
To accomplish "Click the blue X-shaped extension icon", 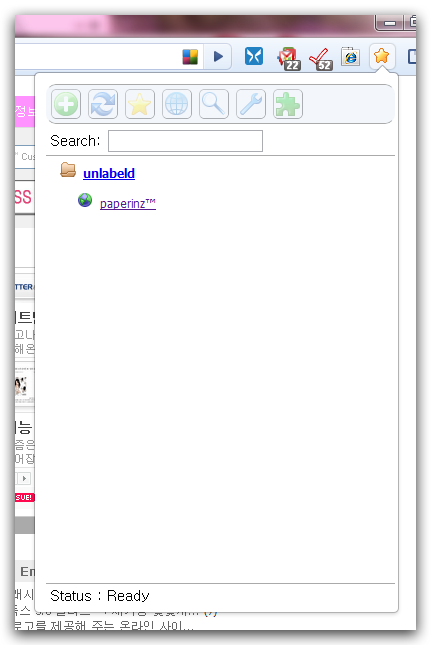I will click(x=254, y=56).
